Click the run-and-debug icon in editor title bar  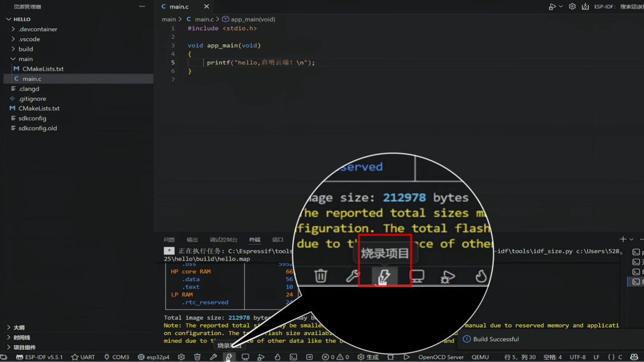pyautogui.click(x=552, y=7)
